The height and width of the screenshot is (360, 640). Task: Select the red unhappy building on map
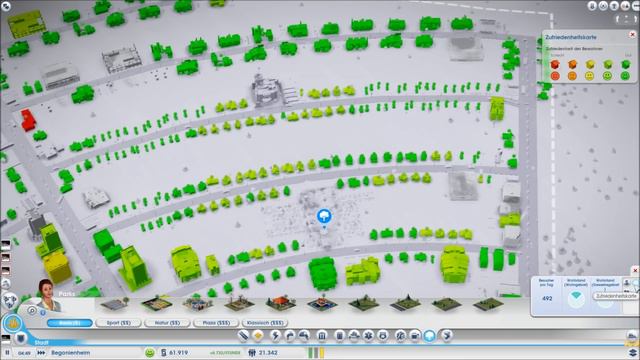pyautogui.click(x=28, y=120)
